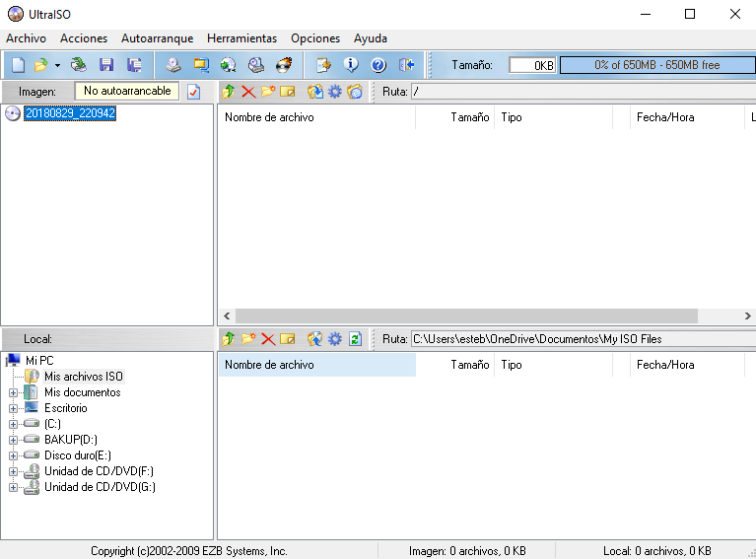756x559 pixels.
Task: Sort image pane by Nombre de archivo
Action: pos(316,117)
